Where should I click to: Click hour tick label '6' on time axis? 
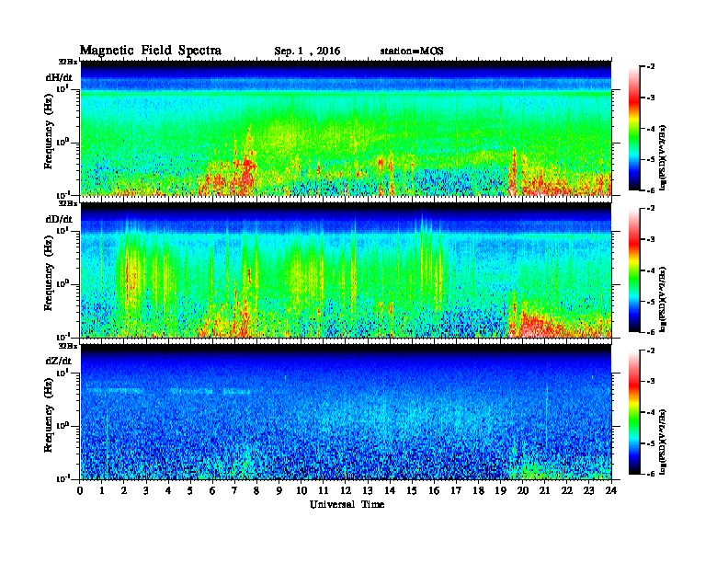tap(212, 490)
